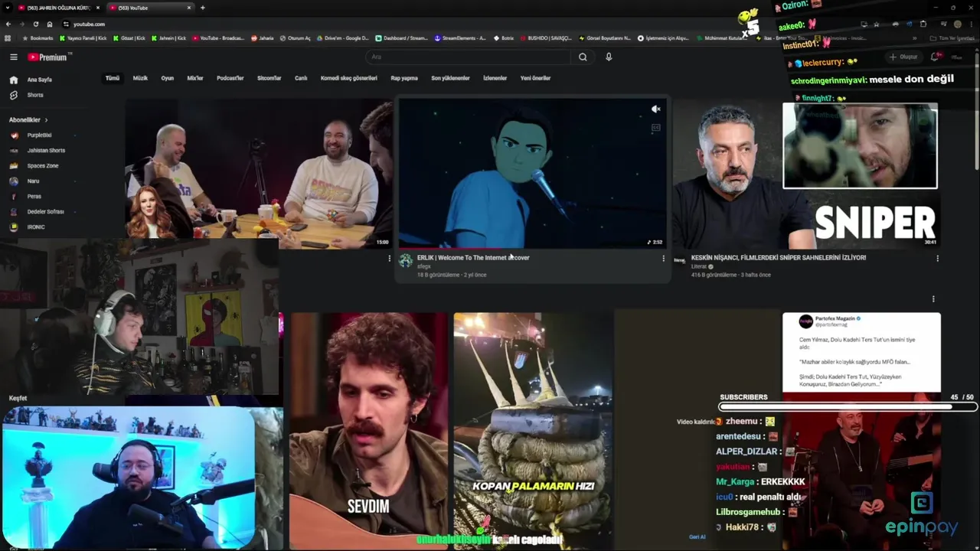This screenshot has width=980, height=551.
Task: Open the first podcast table video thumbnail
Action: click(260, 174)
